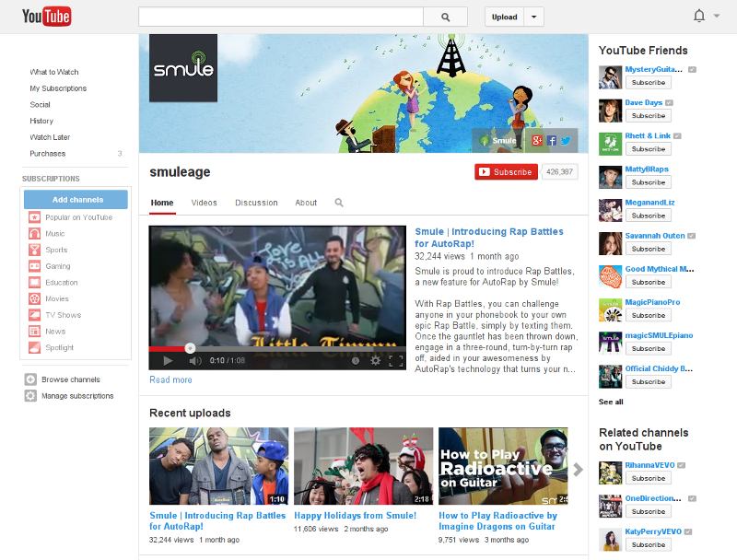This screenshot has width=737, height=560.
Task: Open Purchases in the sidebar
Action: [48, 153]
